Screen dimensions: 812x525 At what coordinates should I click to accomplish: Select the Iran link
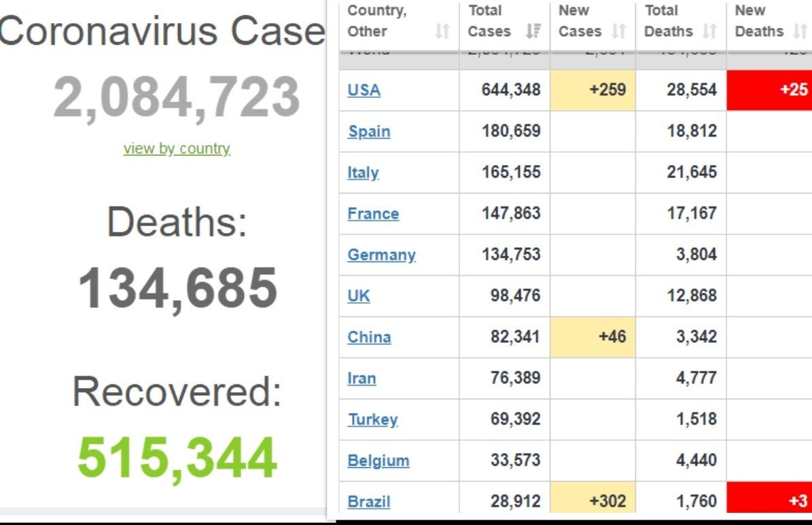point(361,378)
